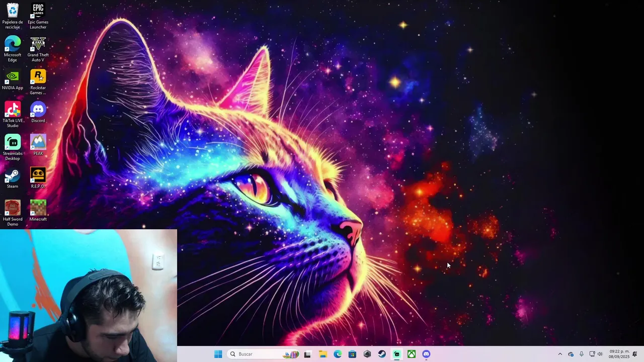Select TikTok LIVE Studio desktop shortcut
Screen dimensions: 644x362
click(x=13, y=115)
